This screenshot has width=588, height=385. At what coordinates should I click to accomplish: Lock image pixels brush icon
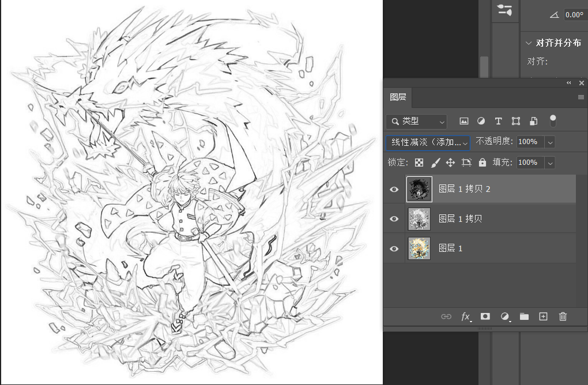tap(435, 163)
